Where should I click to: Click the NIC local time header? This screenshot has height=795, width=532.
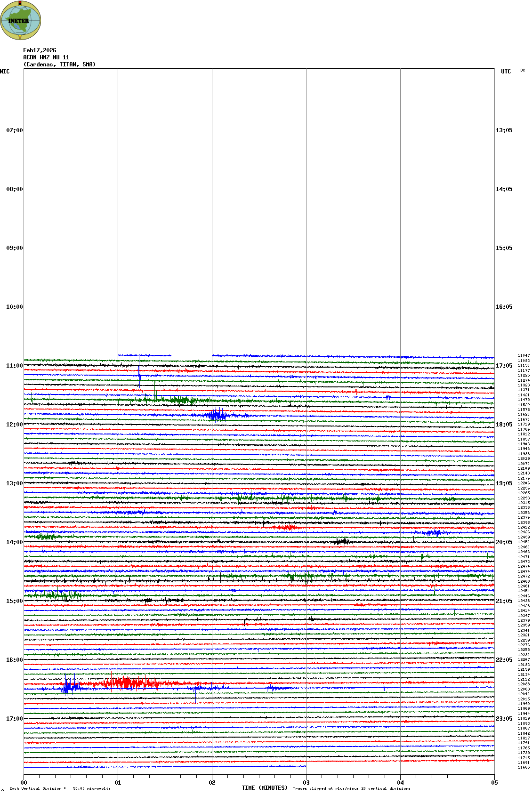[x=5, y=72]
